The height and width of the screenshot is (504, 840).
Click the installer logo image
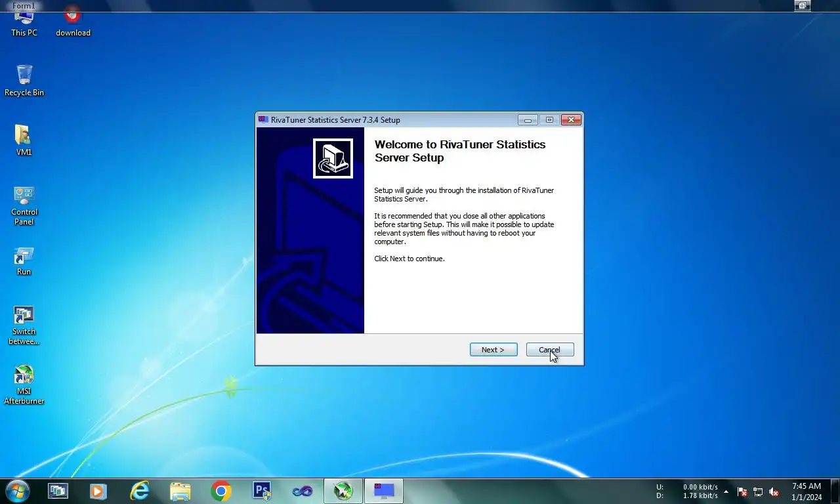point(333,158)
